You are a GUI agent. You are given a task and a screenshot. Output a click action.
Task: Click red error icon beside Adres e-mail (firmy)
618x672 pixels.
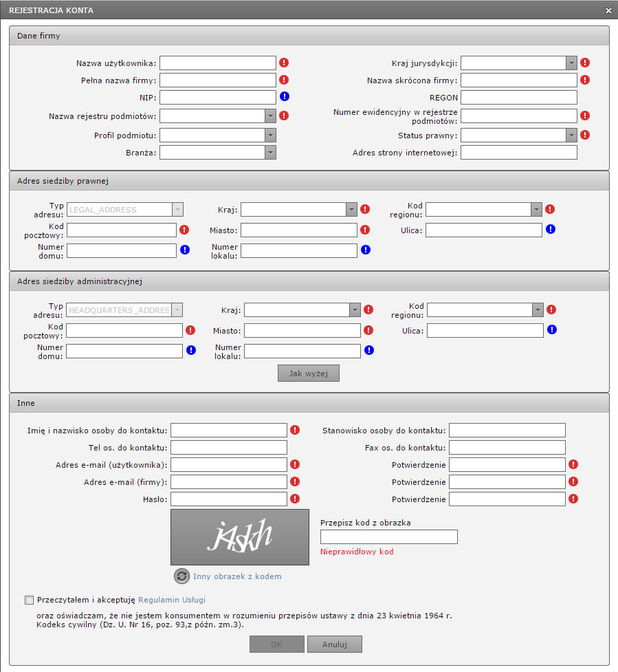click(295, 481)
